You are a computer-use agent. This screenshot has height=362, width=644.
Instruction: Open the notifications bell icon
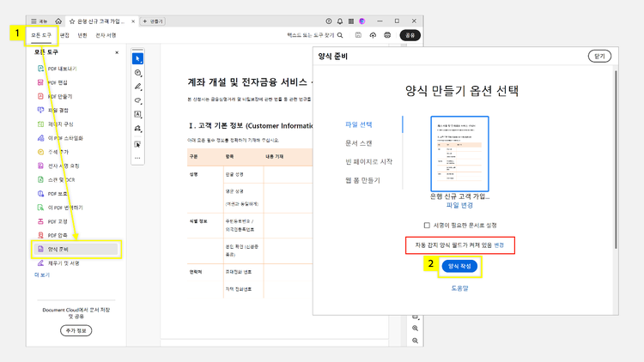point(340,21)
